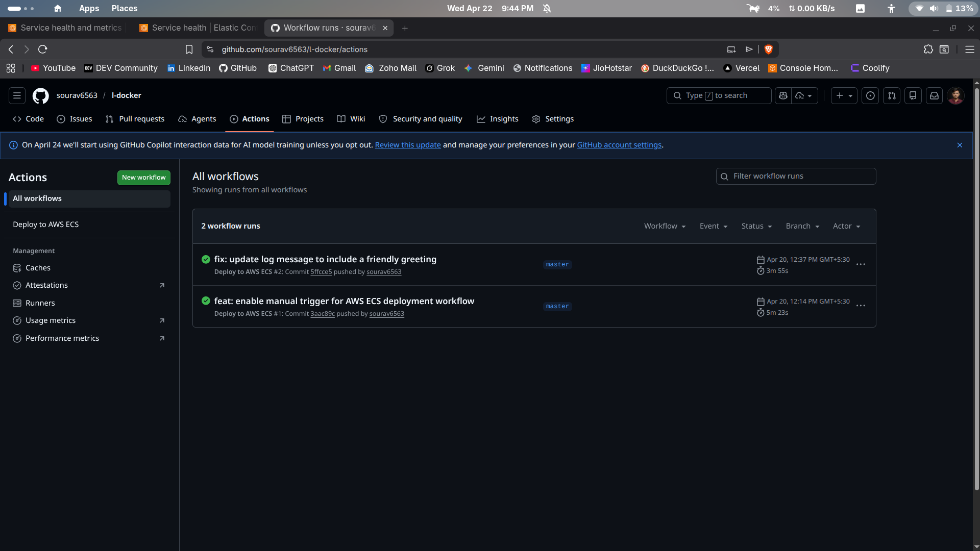Switch to the Insights tab

[497, 119]
